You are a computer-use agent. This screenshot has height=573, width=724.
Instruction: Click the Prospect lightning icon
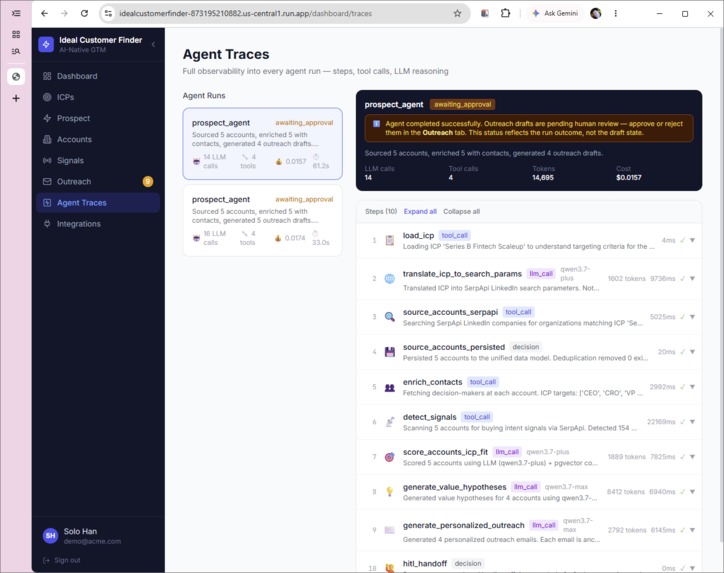pos(47,118)
